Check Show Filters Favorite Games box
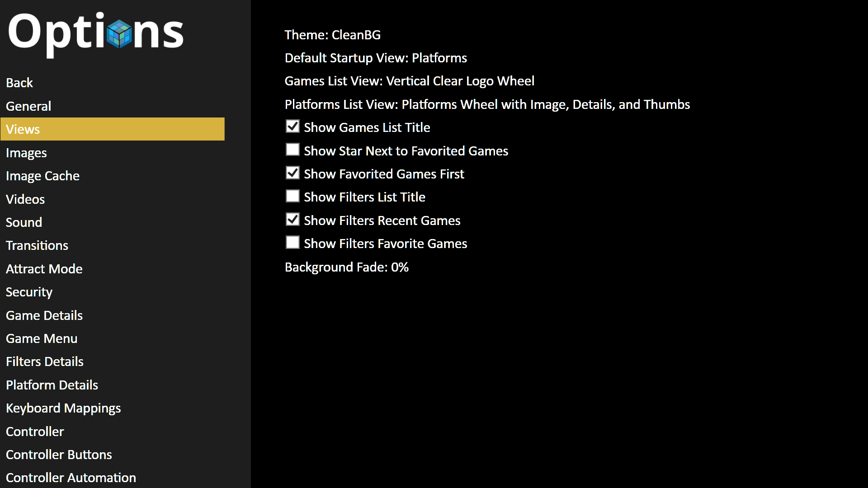868x488 pixels. coord(292,243)
